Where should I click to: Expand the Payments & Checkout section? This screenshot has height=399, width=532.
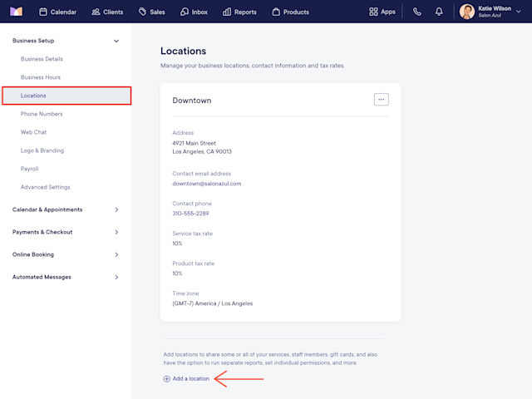[116, 232]
